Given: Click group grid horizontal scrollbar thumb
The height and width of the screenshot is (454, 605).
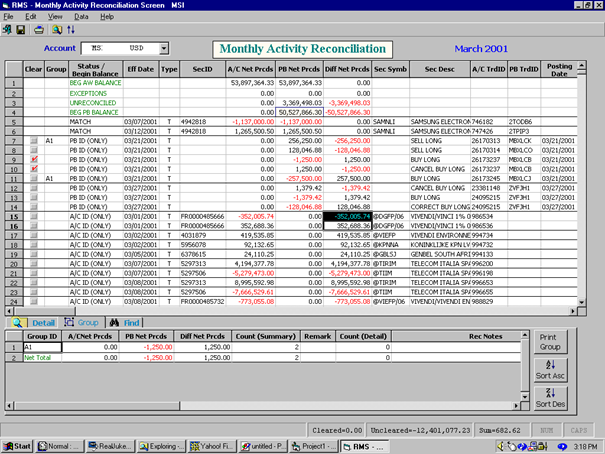Looking at the screenshot, I should point(97,406).
